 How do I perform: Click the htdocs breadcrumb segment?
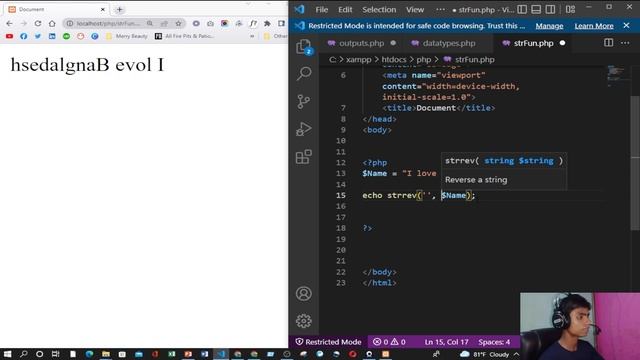(x=394, y=60)
